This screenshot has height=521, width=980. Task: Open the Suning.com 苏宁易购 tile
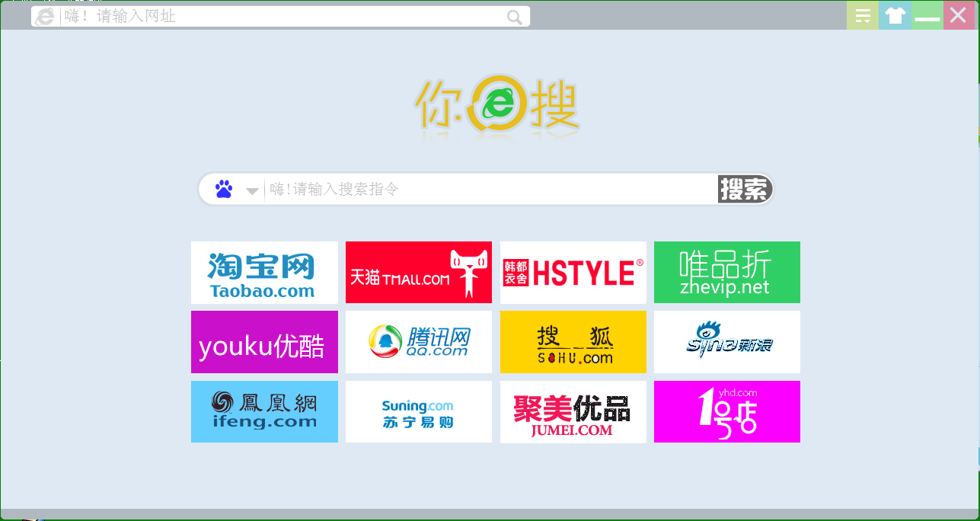tap(418, 411)
